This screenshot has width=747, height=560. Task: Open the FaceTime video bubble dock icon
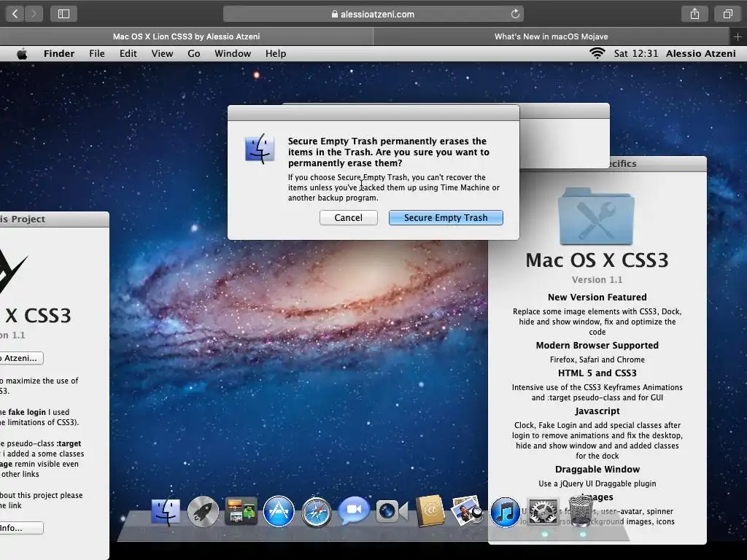354,510
